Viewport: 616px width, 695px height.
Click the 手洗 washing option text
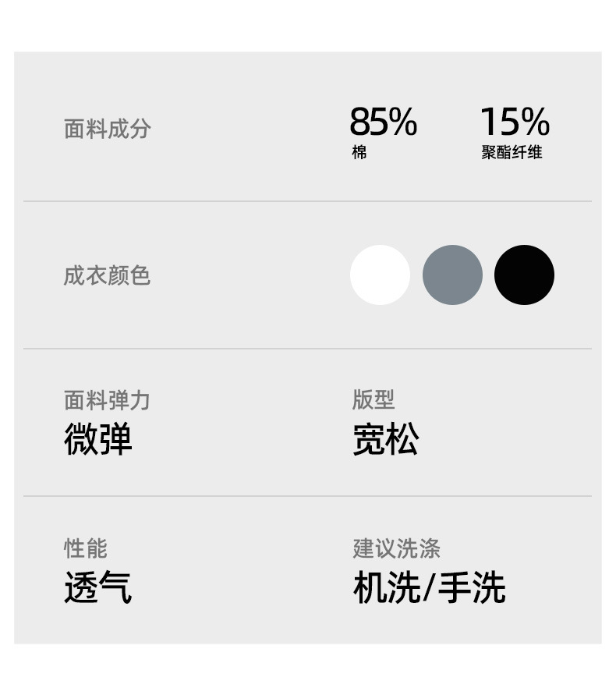(471, 587)
